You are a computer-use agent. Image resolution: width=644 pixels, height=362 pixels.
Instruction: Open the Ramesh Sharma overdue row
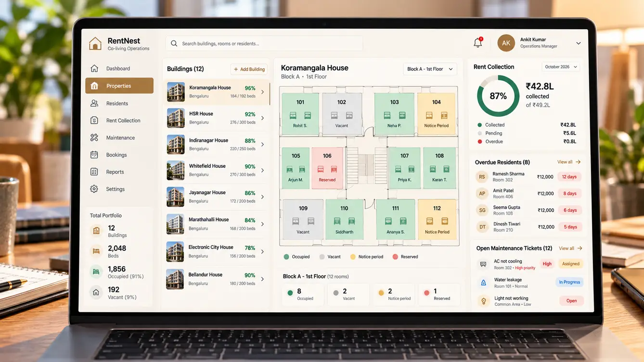(528, 177)
